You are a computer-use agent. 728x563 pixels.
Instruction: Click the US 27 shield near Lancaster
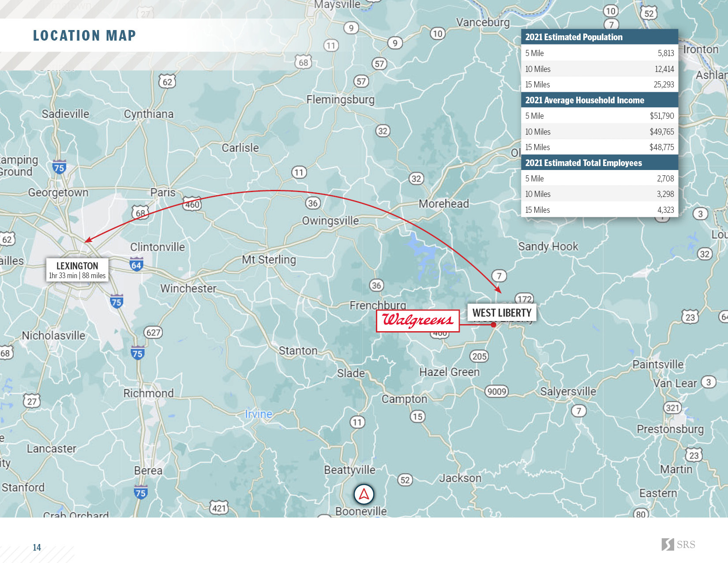(x=32, y=401)
